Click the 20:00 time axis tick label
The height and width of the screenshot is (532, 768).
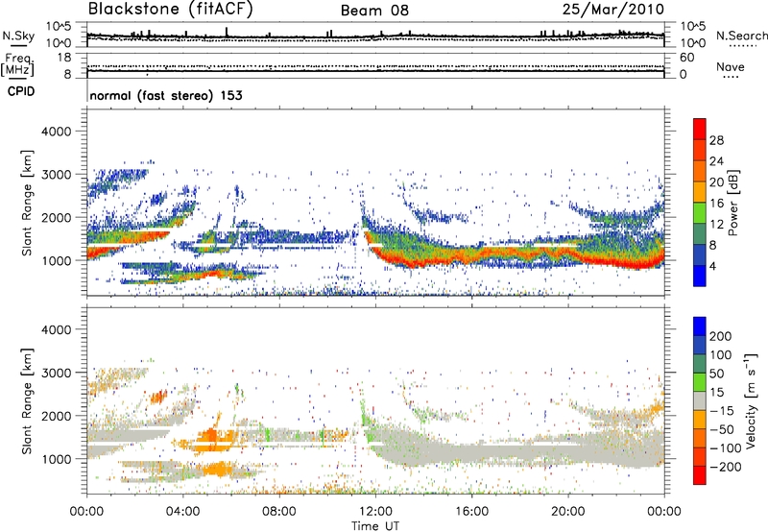(568, 512)
